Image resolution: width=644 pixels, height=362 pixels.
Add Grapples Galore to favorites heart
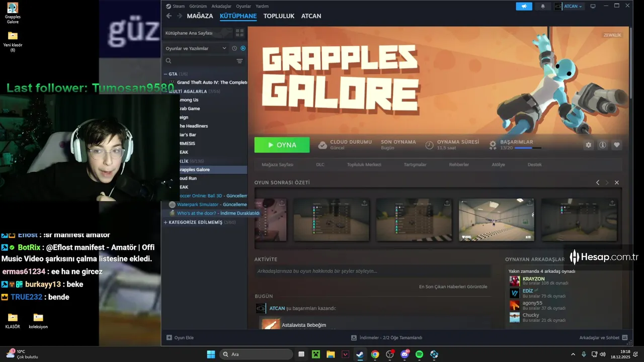pyautogui.click(x=616, y=145)
